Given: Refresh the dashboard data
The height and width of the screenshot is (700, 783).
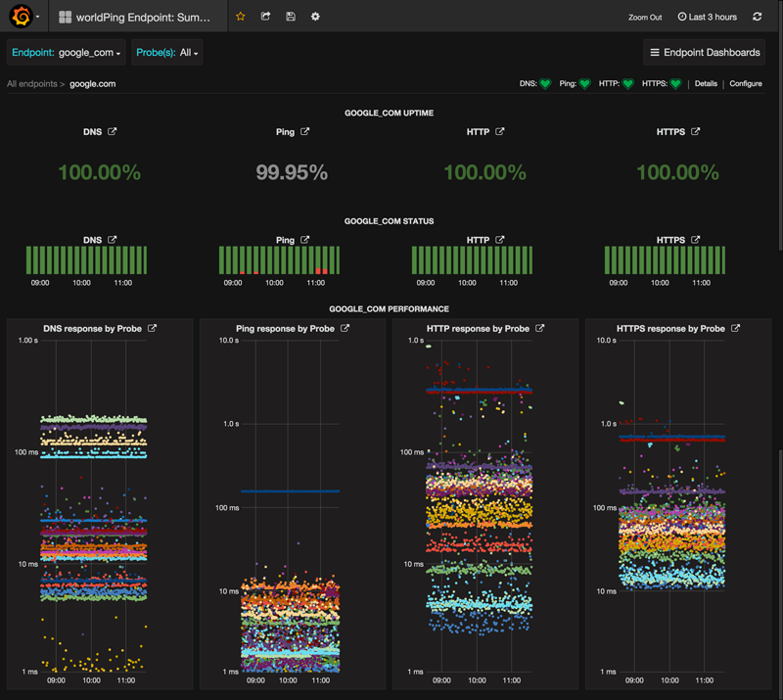Looking at the screenshot, I should [x=757, y=17].
